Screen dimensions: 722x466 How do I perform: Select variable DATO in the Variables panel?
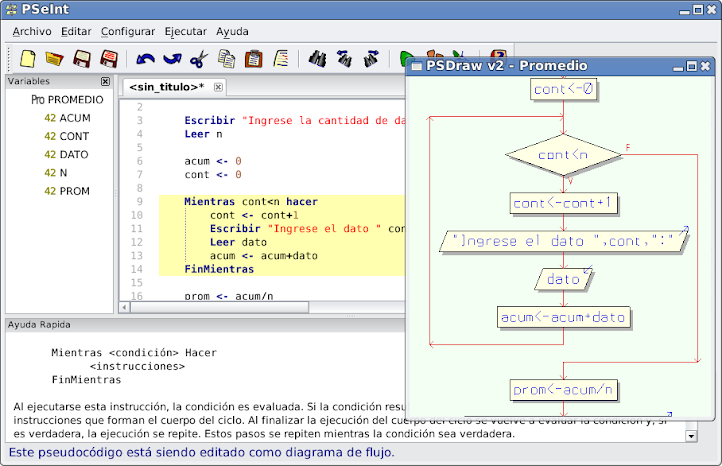tap(66, 155)
